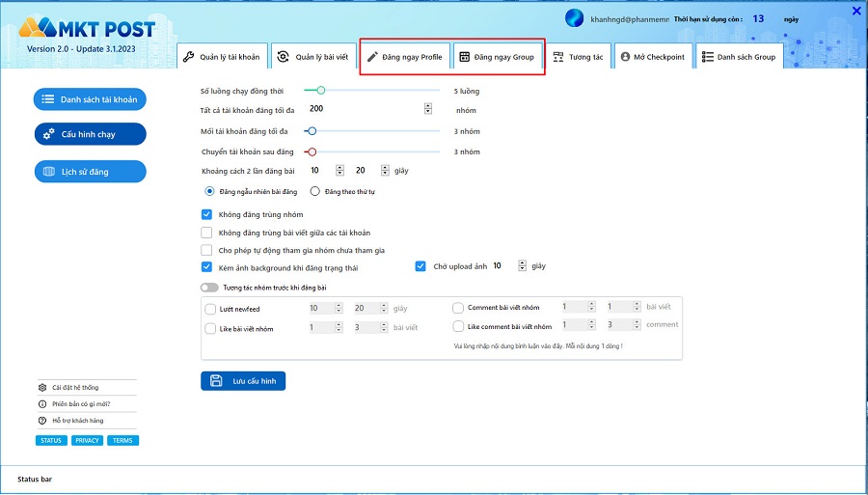This screenshot has height=495, width=868.
Task: Open Cài đặt hệ thống settings gear
Action: (x=42, y=388)
